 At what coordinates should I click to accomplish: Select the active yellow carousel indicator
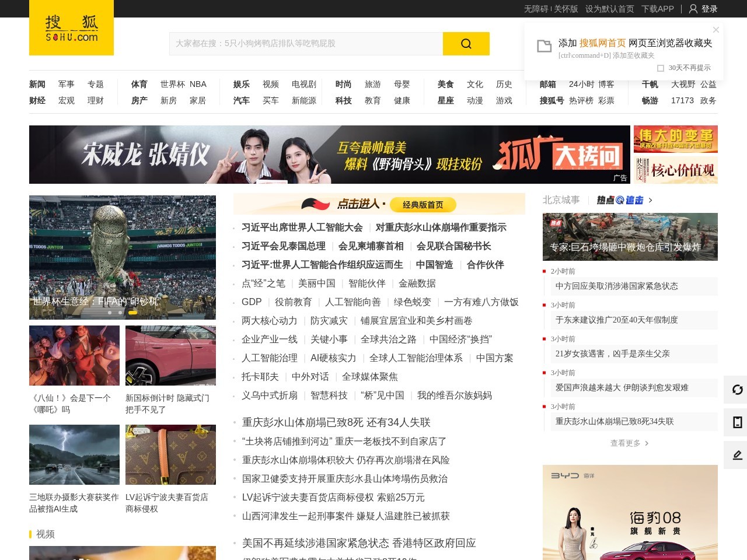132,313
